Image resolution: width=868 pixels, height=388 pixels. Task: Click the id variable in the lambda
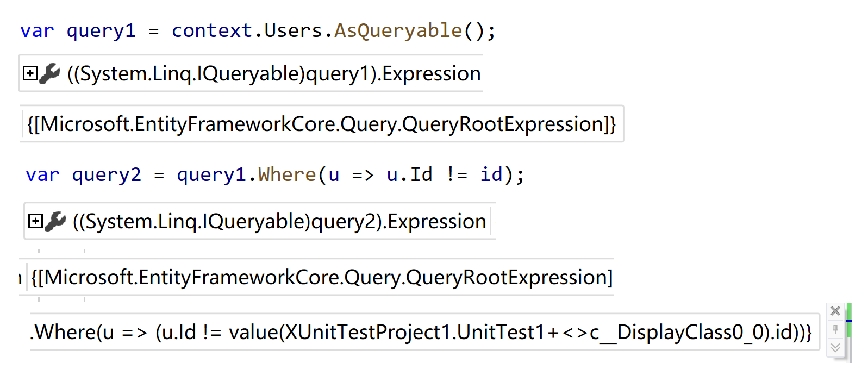491,175
